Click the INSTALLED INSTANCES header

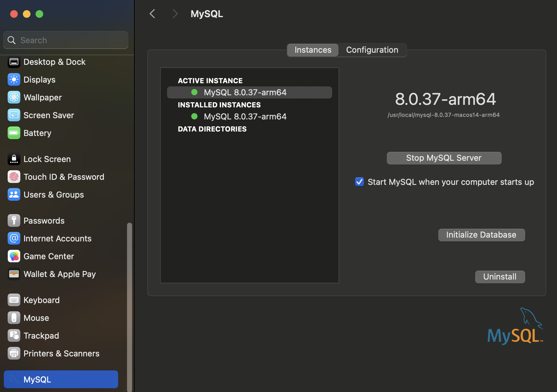click(x=219, y=105)
